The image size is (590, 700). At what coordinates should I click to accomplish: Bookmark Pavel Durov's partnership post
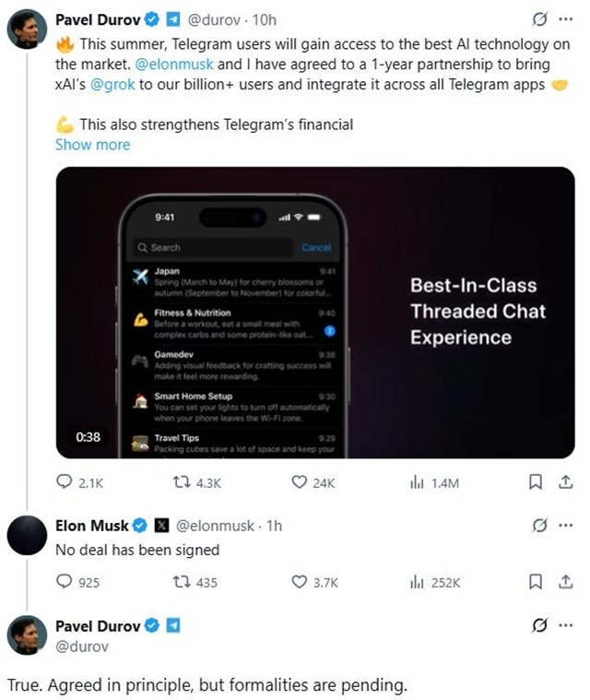536,482
